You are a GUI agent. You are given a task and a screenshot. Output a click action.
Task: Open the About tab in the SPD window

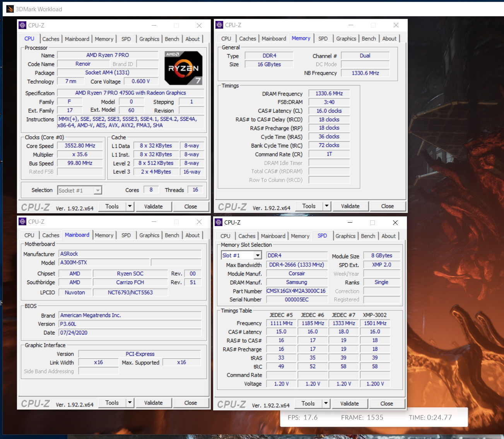click(388, 236)
